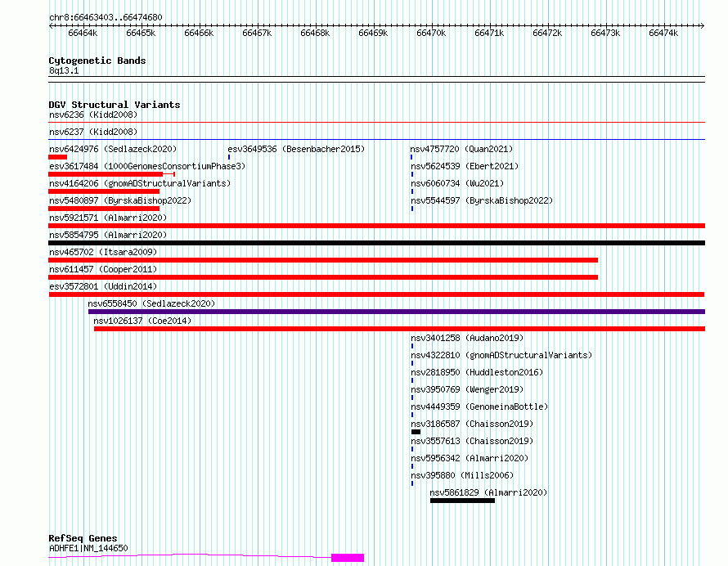Select the black nsv5854795 (Almarri2020) bar
This screenshot has height=566, width=728.
tap(376, 243)
